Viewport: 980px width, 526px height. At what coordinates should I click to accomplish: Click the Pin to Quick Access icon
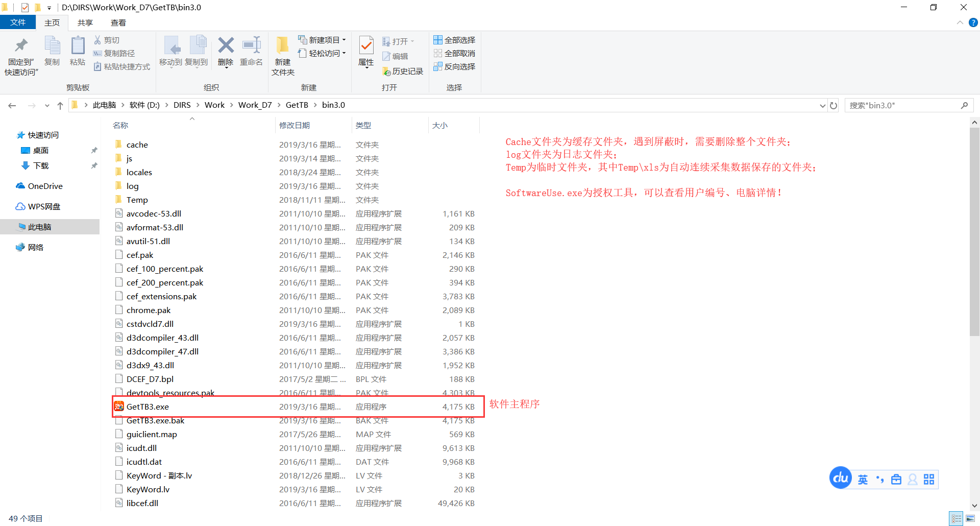[x=21, y=46]
